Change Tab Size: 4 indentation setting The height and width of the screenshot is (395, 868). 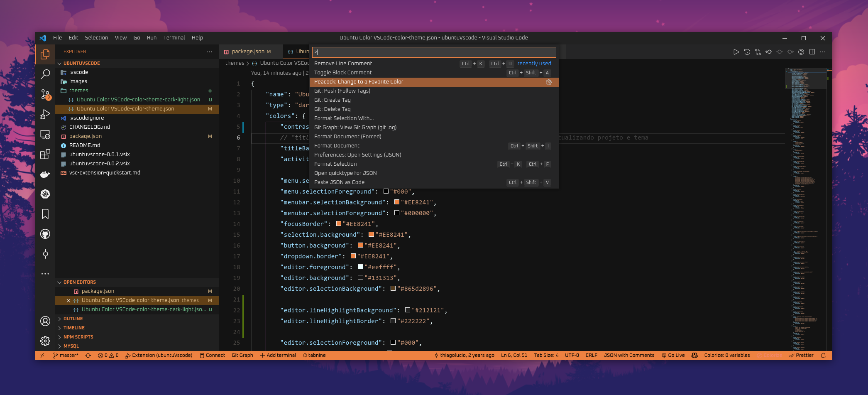[546, 356]
